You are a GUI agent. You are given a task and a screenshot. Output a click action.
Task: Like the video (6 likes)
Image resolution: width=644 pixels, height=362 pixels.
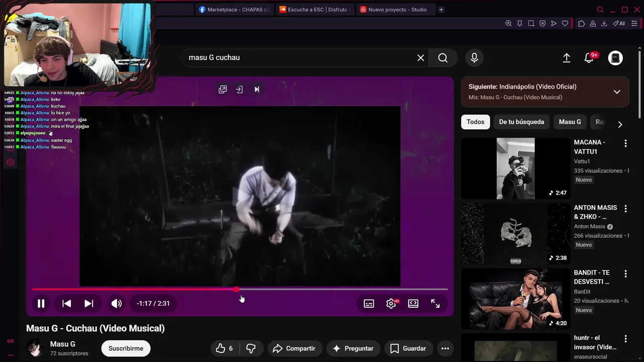[224, 348]
